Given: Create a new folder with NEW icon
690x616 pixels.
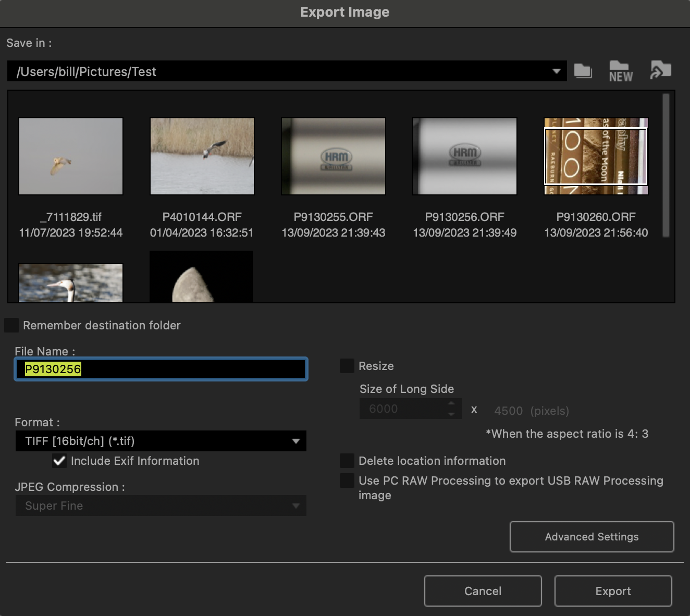Looking at the screenshot, I should click(620, 71).
